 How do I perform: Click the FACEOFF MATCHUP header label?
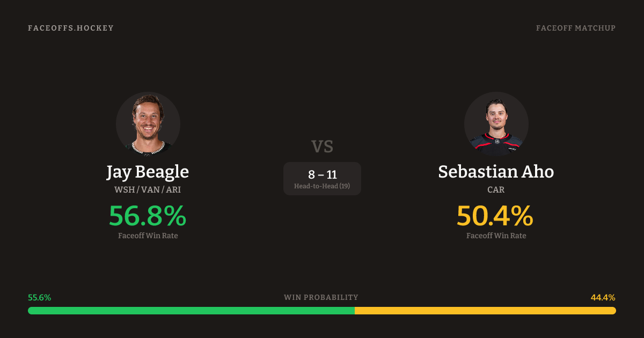575,28
